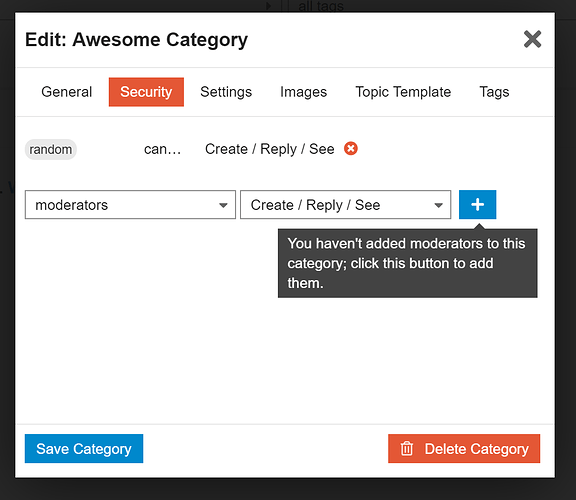Click the Save Category button
576x500 pixels.
point(84,449)
